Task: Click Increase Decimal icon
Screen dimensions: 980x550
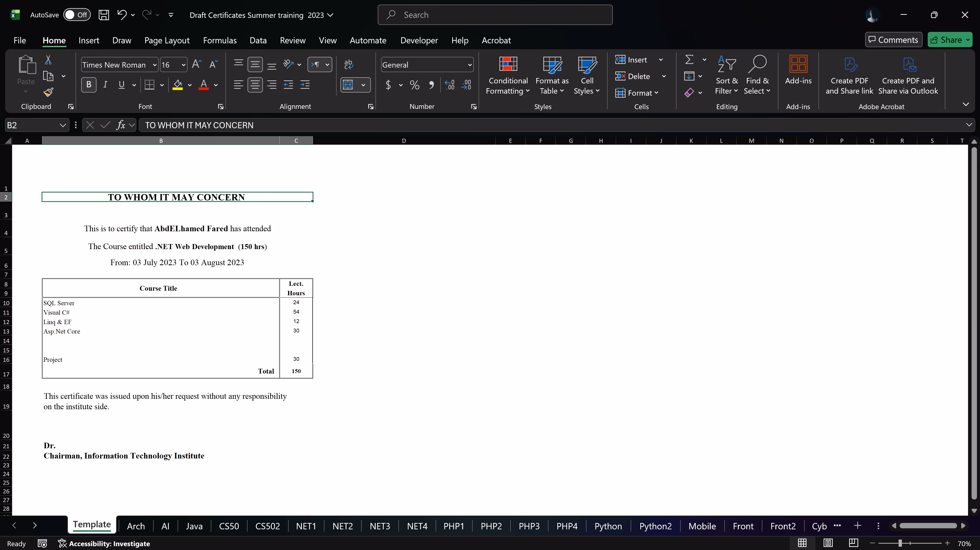Action: tap(450, 84)
